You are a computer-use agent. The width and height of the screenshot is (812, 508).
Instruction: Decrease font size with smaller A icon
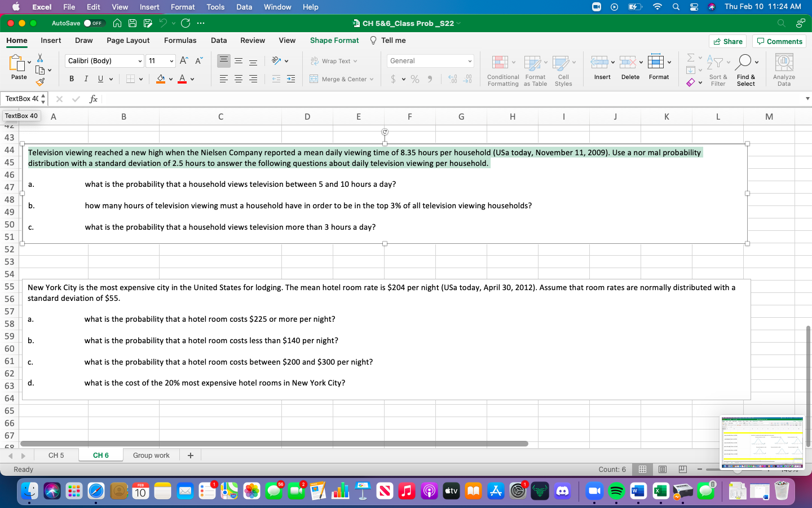(x=198, y=60)
